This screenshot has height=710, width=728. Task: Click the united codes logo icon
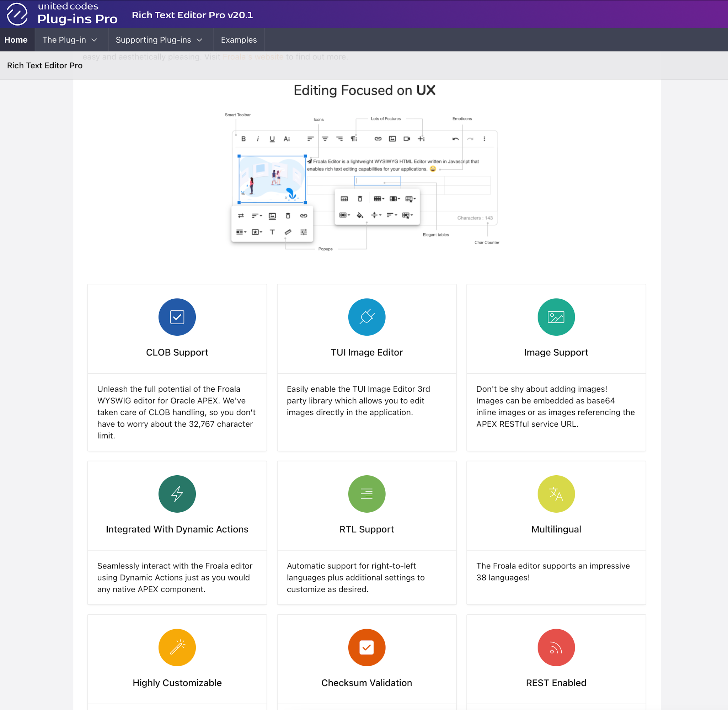point(17,14)
